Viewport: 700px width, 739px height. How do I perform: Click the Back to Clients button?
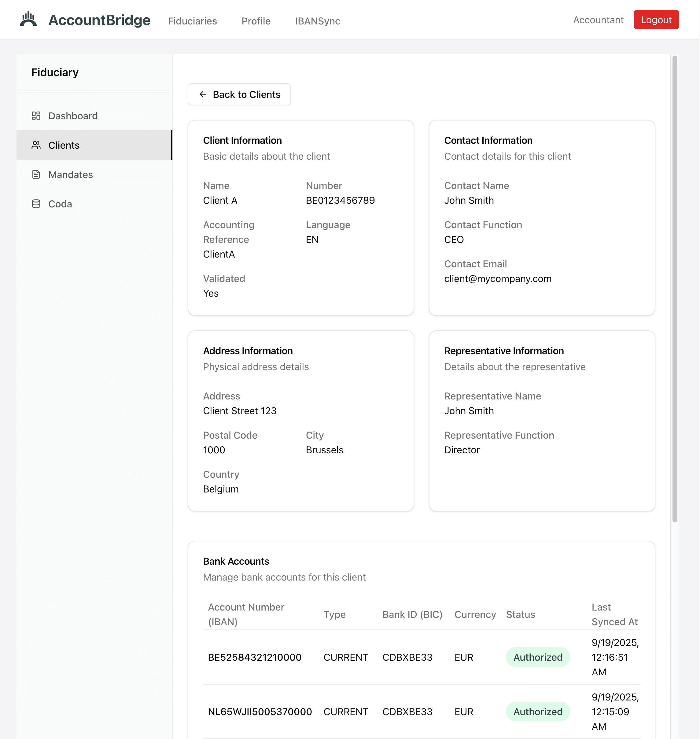point(239,95)
